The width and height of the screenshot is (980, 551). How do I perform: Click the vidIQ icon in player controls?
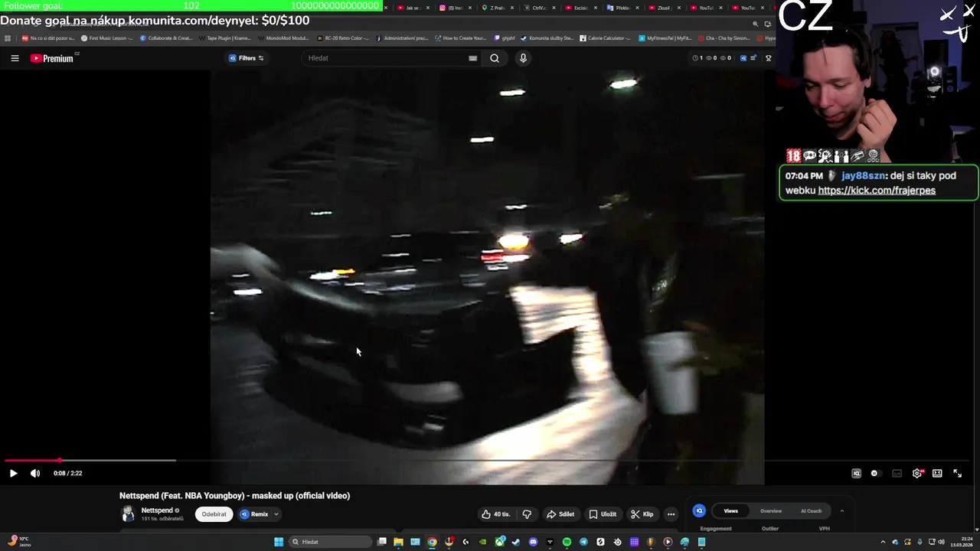tap(856, 473)
